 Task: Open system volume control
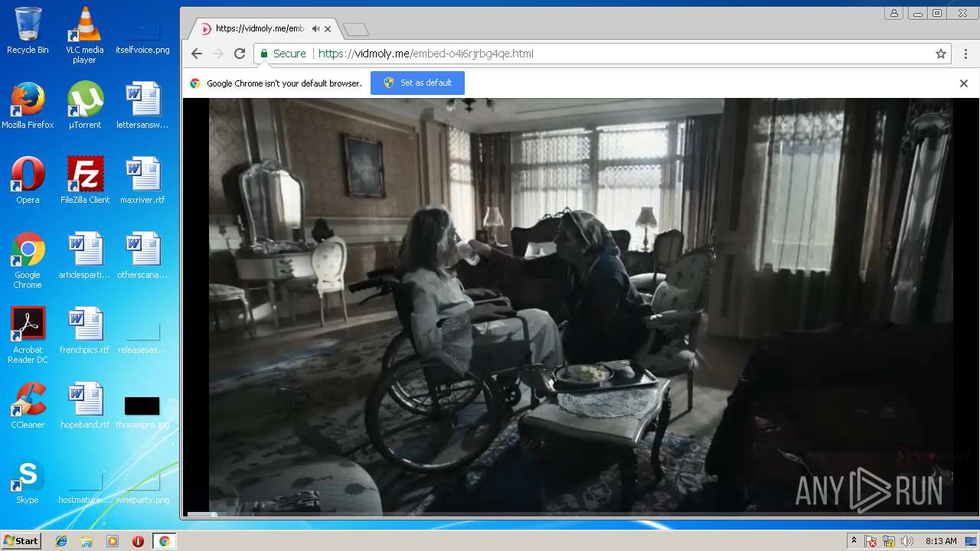coord(907,541)
